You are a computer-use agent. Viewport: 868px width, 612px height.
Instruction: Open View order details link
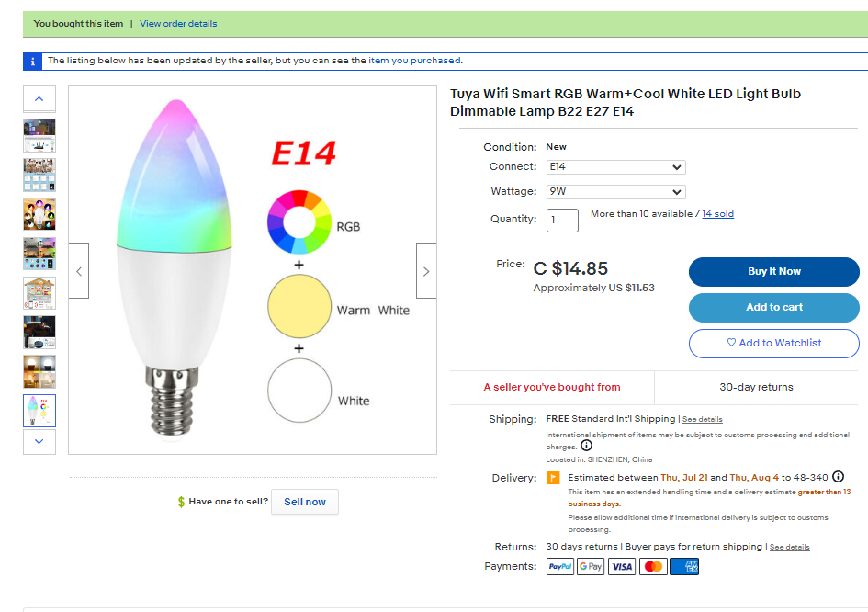tap(178, 24)
